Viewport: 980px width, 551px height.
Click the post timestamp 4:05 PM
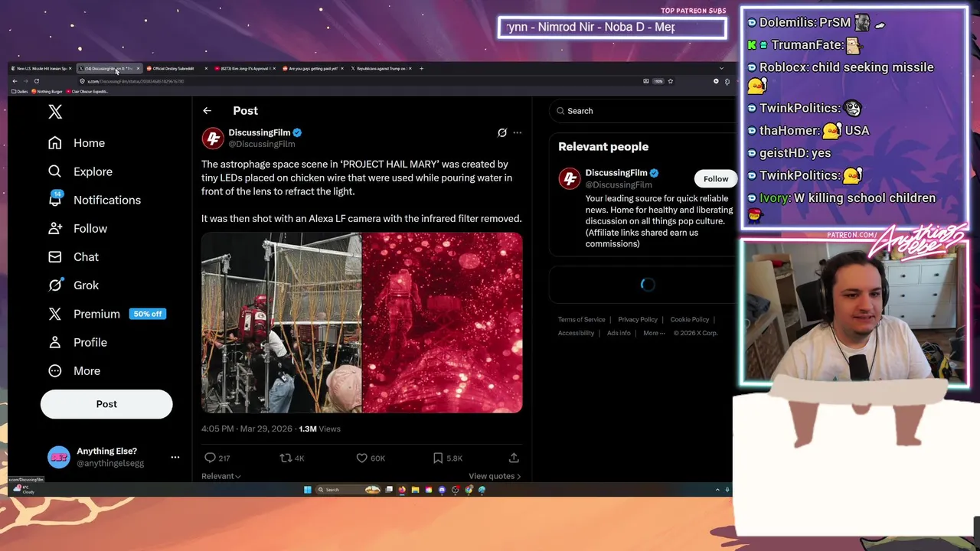point(217,429)
